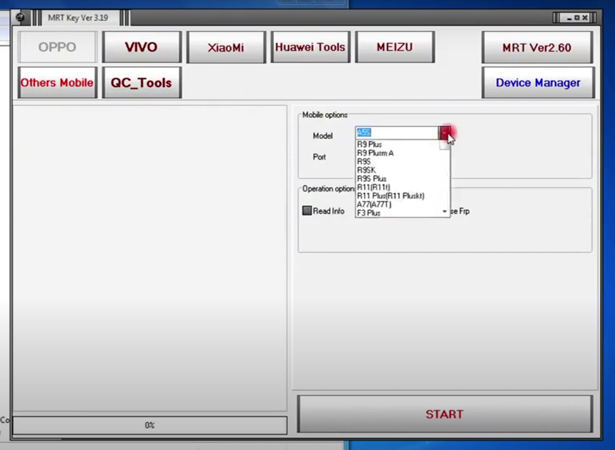The image size is (615, 450).
Task: Select the MEIZU tab
Action: coord(394,47)
